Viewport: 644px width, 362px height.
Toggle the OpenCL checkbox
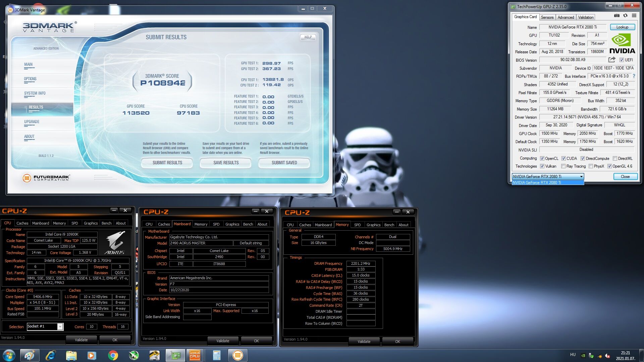click(542, 159)
